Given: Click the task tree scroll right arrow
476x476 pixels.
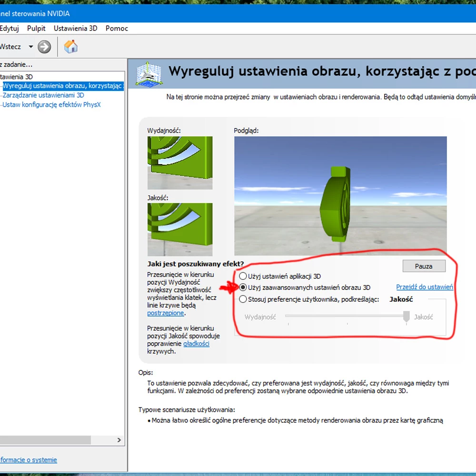Looking at the screenshot, I should [119, 440].
